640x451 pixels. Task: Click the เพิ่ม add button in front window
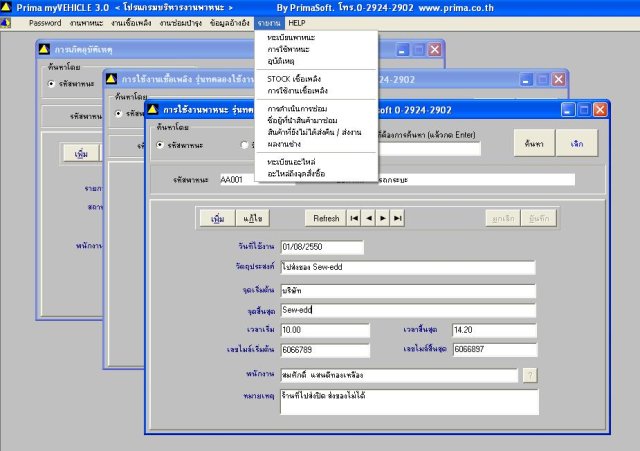pyautogui.click(x=218, y=218)
